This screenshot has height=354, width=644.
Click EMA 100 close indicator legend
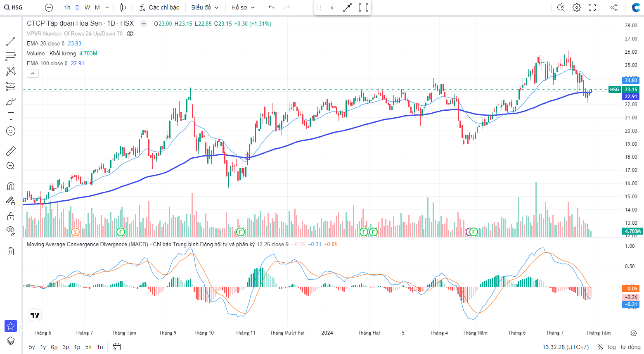tap(47, 63)
